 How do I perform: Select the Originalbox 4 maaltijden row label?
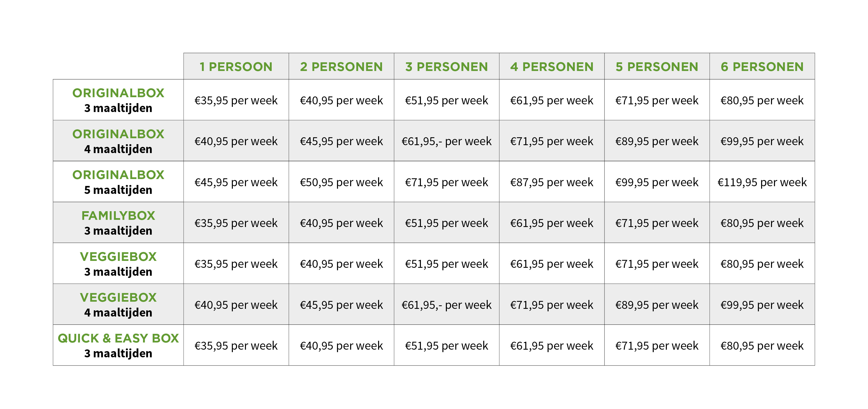click(x=118, y=141)
